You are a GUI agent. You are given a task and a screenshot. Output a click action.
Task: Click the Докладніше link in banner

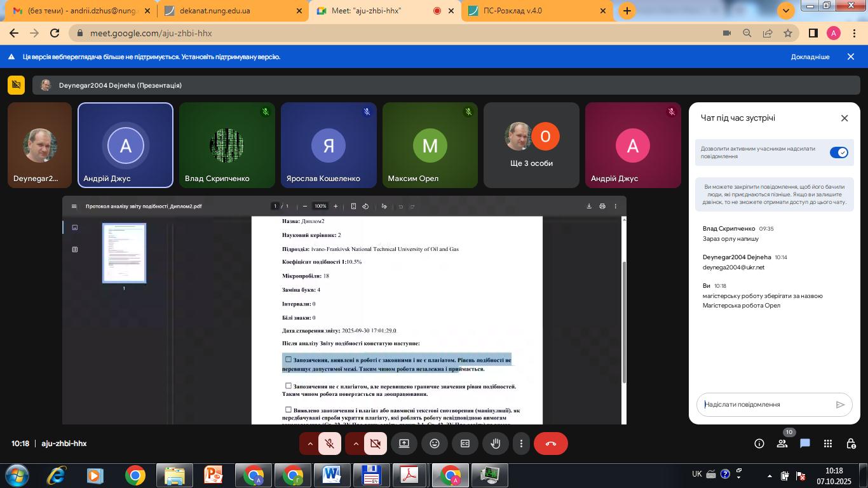pos(810,57)
